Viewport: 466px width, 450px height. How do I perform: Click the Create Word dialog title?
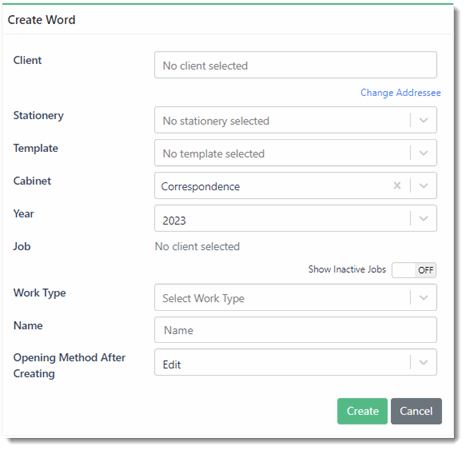tap(42, 20)
